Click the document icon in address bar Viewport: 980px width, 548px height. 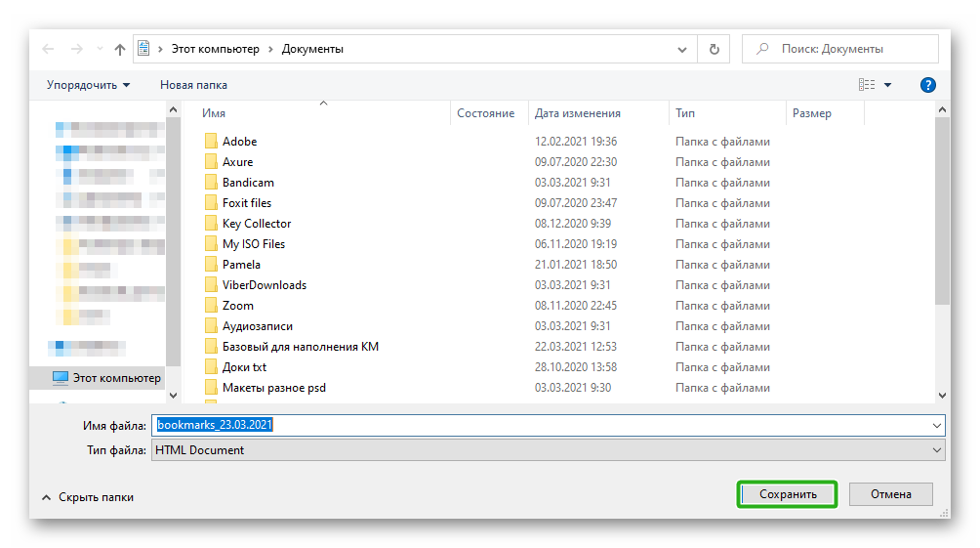[x=143, y=48]
